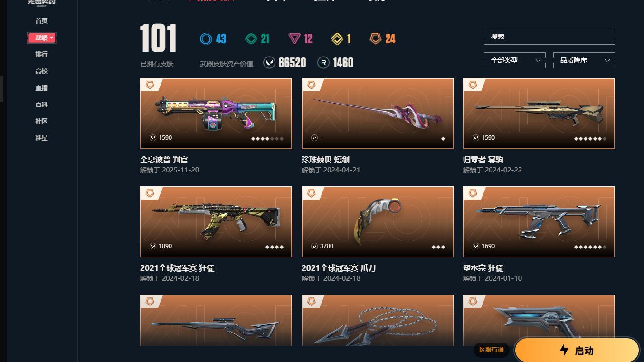Open the 准星 sidebar item
The width and height of the screenshot is (644, 362).
pyautogui.click(x=42, y=138)
